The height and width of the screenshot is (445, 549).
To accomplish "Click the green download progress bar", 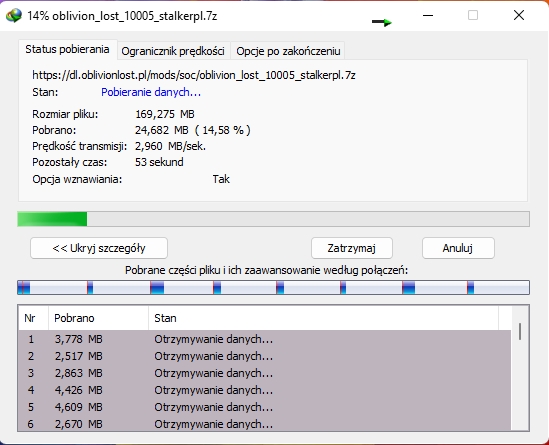I will pyautogui.click(x=273, y=219).
